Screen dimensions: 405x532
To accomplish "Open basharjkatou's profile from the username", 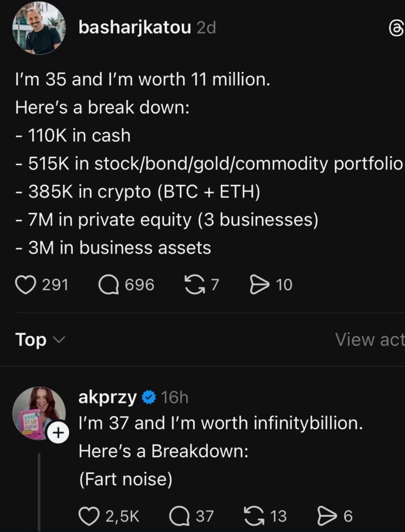I will tap(135, 27).
